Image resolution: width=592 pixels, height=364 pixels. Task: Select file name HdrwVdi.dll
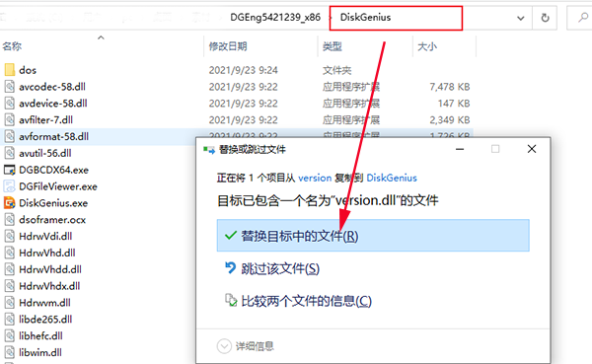point(45,236)
